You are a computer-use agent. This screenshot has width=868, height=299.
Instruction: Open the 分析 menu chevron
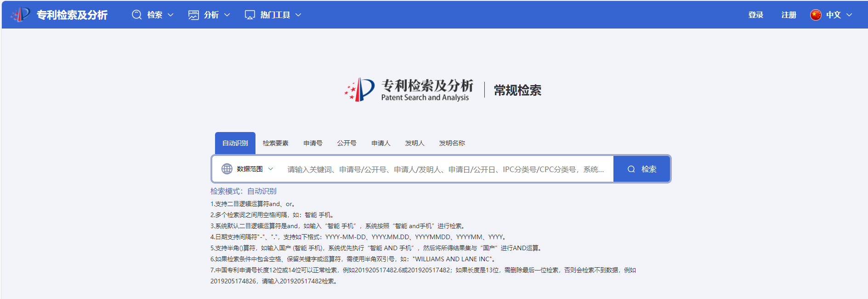227,15
